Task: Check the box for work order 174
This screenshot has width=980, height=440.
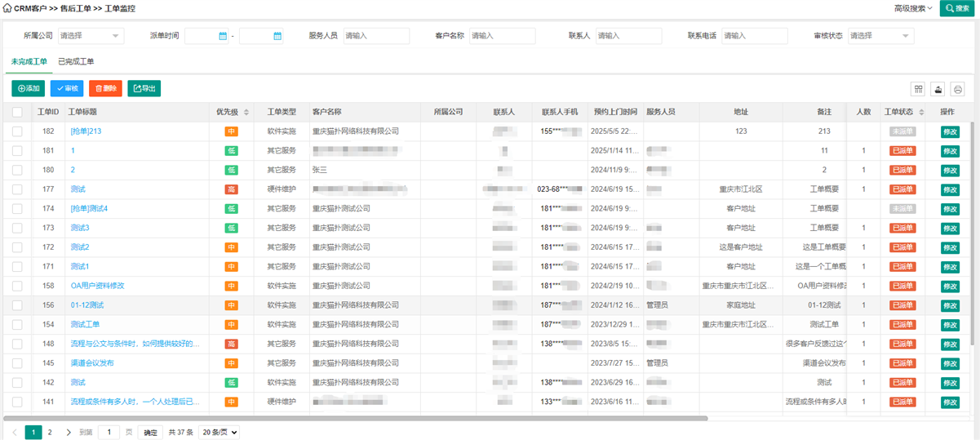Action: coord(17,208)
